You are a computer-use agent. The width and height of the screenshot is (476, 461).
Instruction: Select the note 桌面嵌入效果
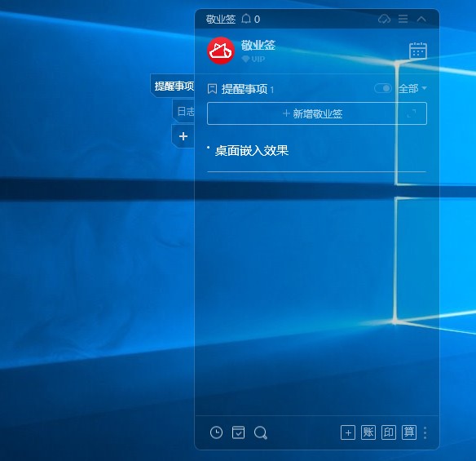pos(252,151)
